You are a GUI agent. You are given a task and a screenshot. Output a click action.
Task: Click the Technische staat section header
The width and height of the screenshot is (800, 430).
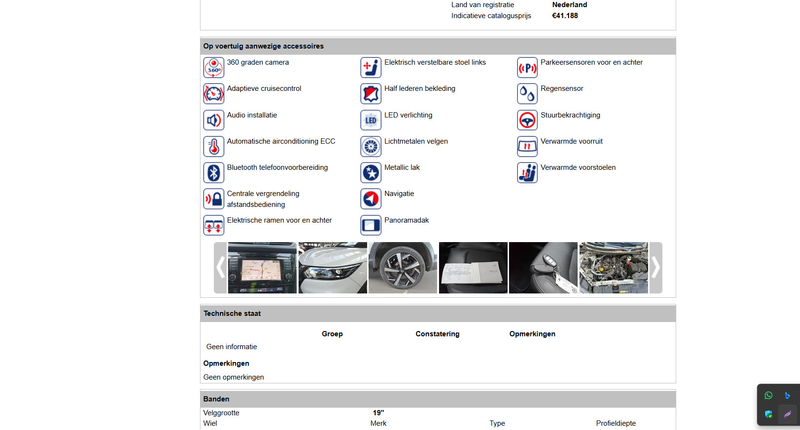[438, 313]
